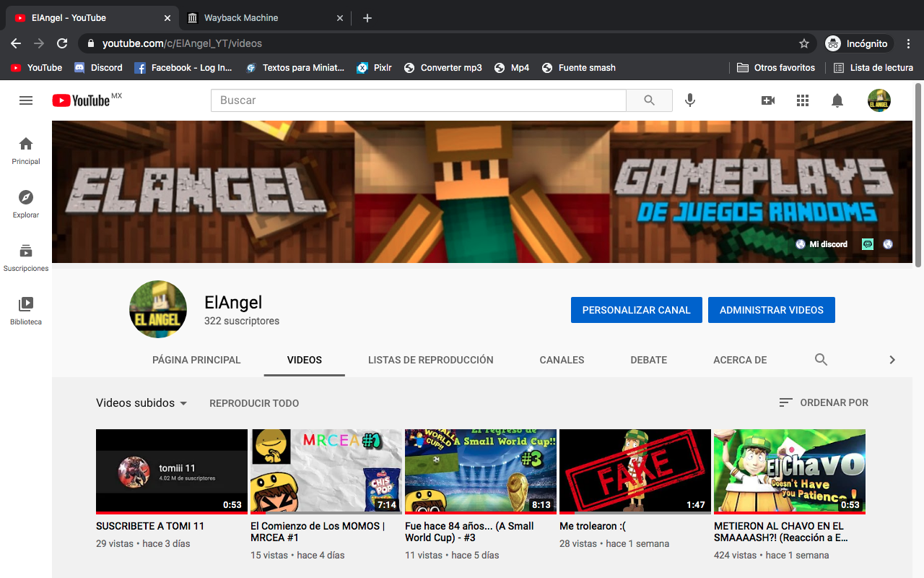Click the Administrar videos button

coord(772,310)
